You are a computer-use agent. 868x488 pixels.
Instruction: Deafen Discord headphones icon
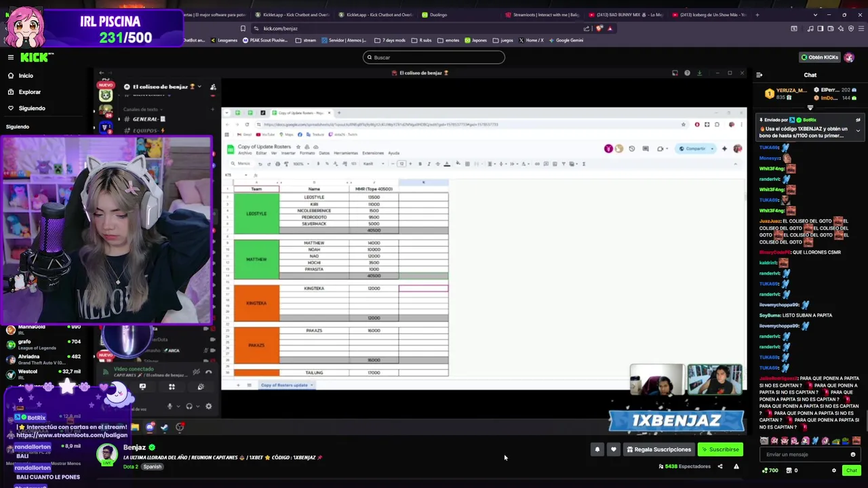[x=189, y=407]
